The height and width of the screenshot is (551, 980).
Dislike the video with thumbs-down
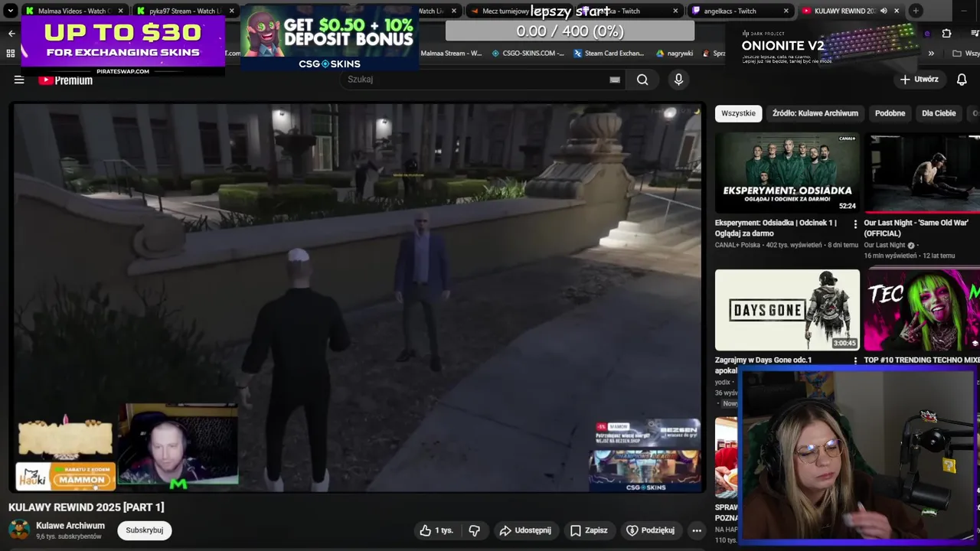475,530
